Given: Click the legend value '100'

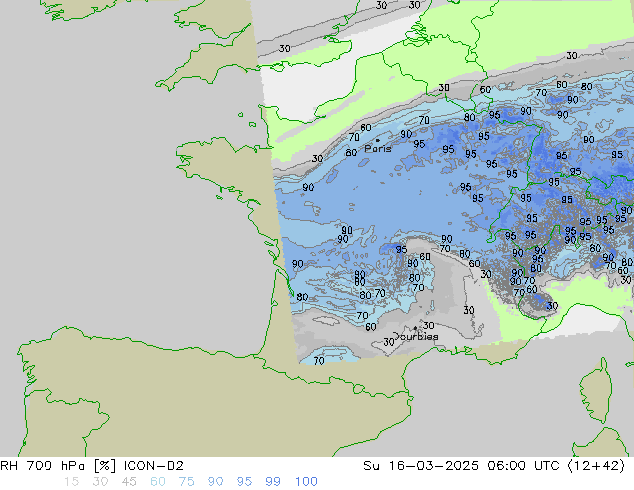Looking at the screenshot, I should click(306, 482).
